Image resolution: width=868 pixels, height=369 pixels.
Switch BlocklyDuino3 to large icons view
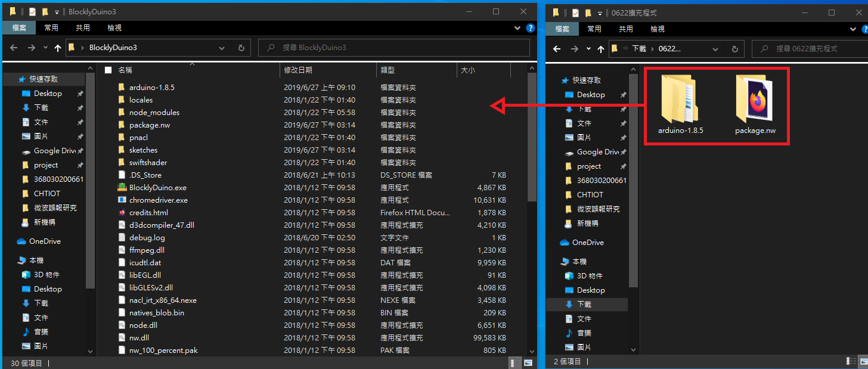coord(528,362)
